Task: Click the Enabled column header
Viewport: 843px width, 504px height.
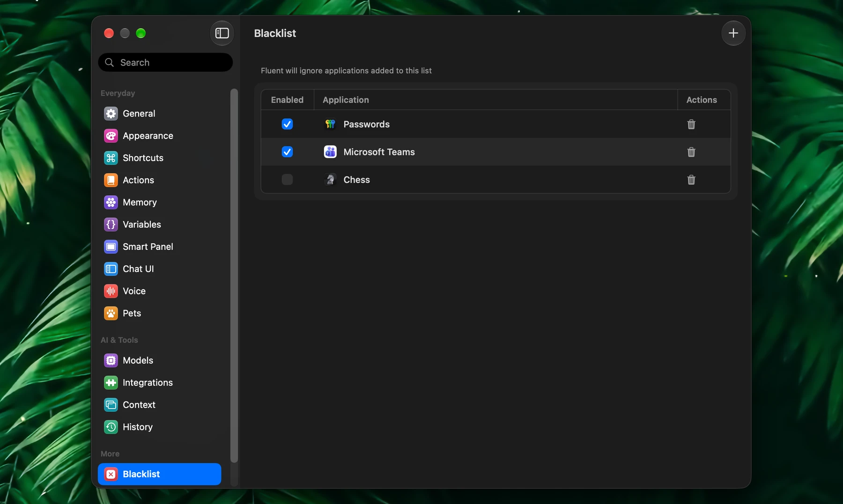Action: (287, 100)
